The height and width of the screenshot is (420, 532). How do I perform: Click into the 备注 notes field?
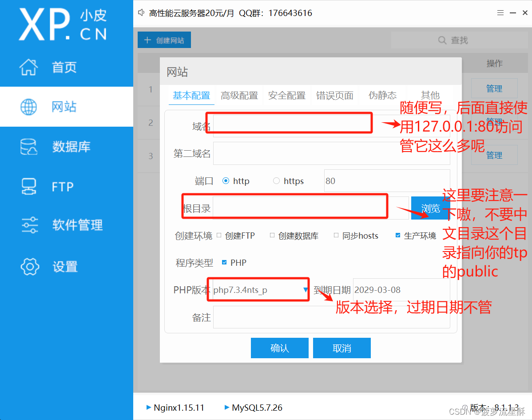click(331, 317)
